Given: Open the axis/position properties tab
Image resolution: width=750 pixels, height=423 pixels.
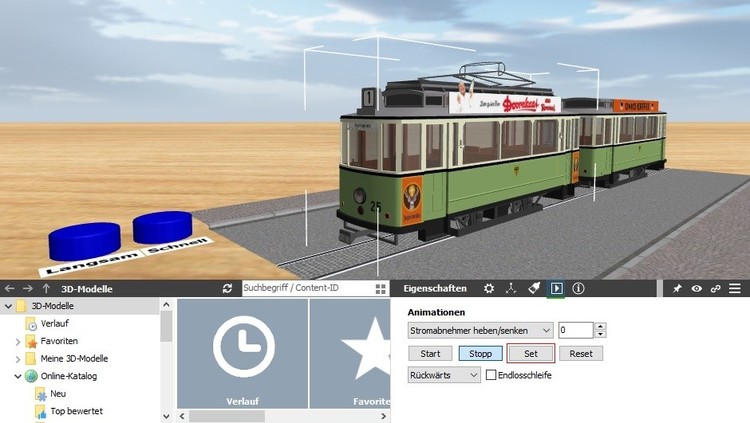Looking at the screenshot, I should pos(511,289).
